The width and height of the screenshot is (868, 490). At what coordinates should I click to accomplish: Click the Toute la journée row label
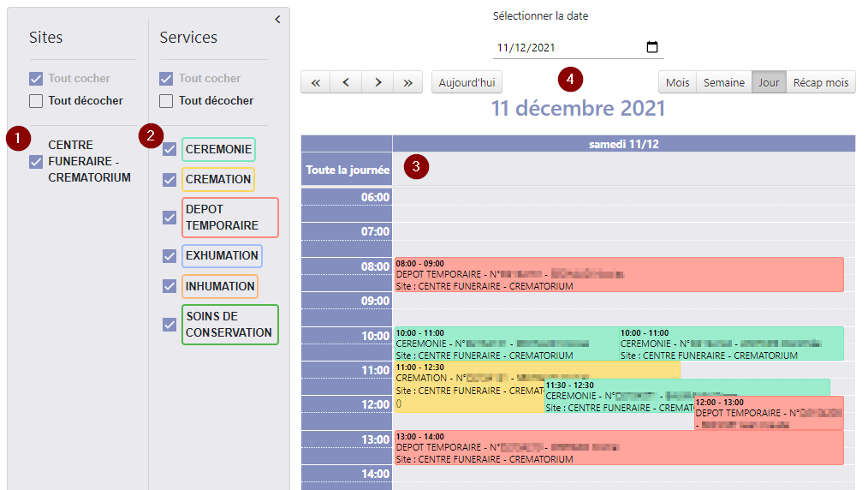tap(347, 170)
